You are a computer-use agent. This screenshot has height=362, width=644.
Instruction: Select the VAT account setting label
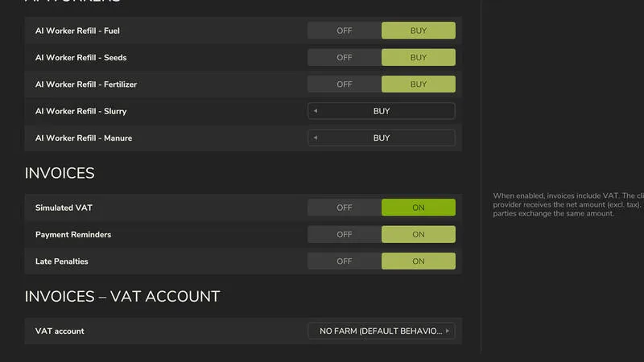[x=60, y=331]
